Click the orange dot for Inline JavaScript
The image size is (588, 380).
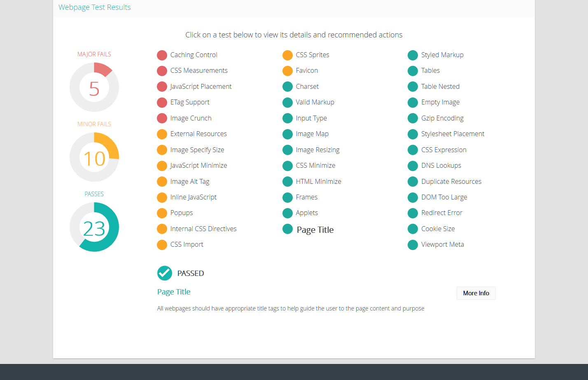pos(162,197)
